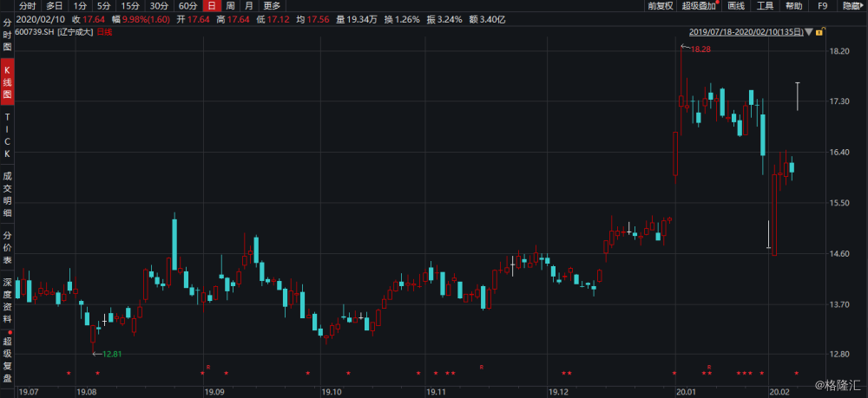This screenshot has width=868, height=398.
Task: Click the 19.07 date axis label
Action: point(29,392)
